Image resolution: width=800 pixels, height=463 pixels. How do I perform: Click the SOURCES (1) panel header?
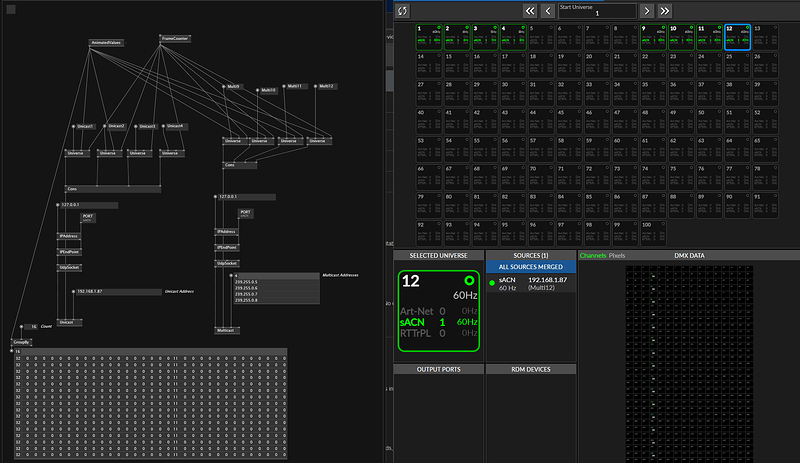(x=531, y=255)
